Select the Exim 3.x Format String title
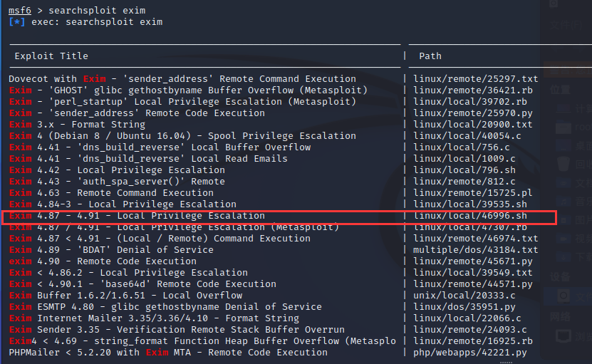Image resolution: width=592 pixels, height=364 pixels. [x=77, y=124]
